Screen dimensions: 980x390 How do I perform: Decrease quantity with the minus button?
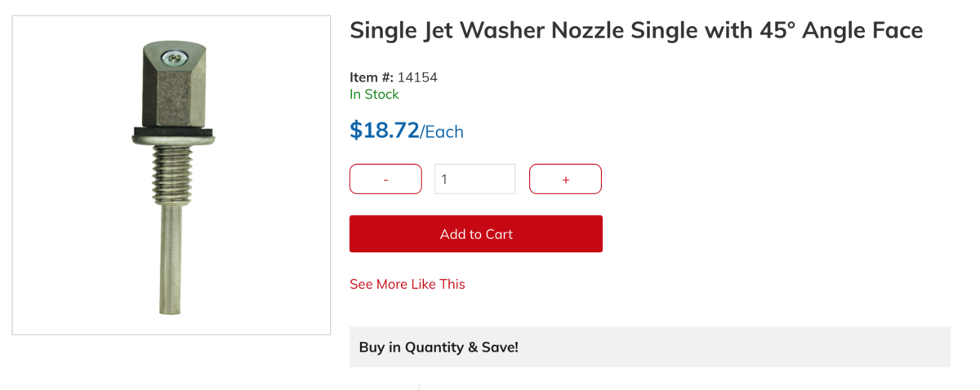(385, 179)
